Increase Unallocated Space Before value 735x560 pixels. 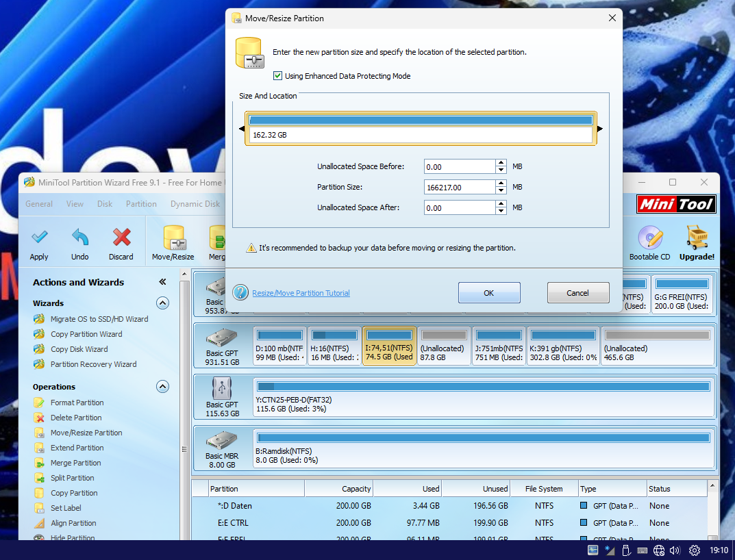pos(501,163)
